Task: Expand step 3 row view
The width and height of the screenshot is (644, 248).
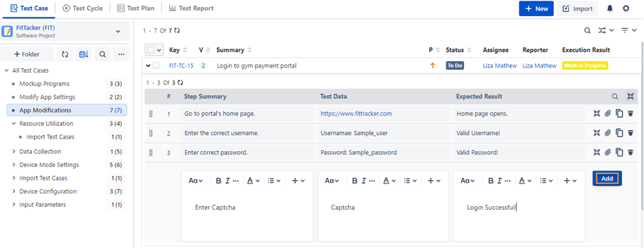Action: click(597, 152)
